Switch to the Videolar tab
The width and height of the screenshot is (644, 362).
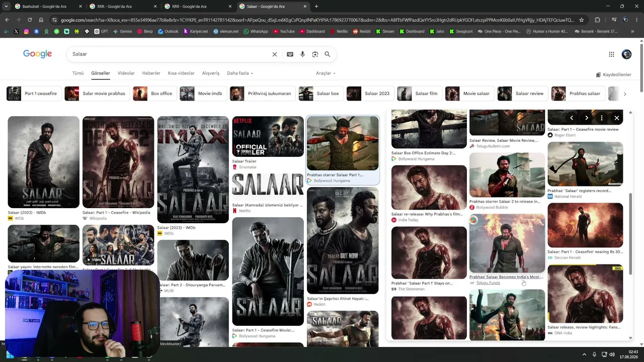coord(126,73)
